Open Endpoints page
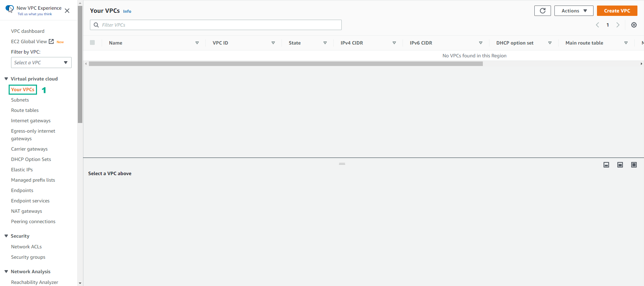 tap(22, 190)
